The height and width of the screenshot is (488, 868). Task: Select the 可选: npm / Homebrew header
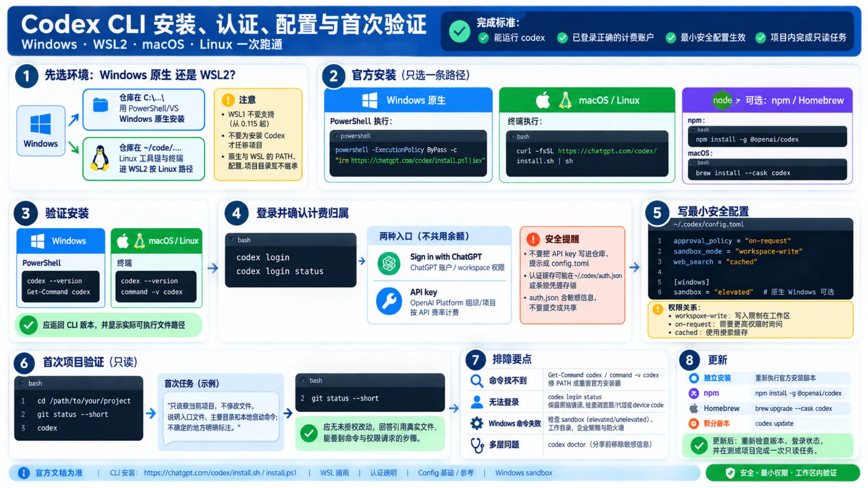(767, 100)
